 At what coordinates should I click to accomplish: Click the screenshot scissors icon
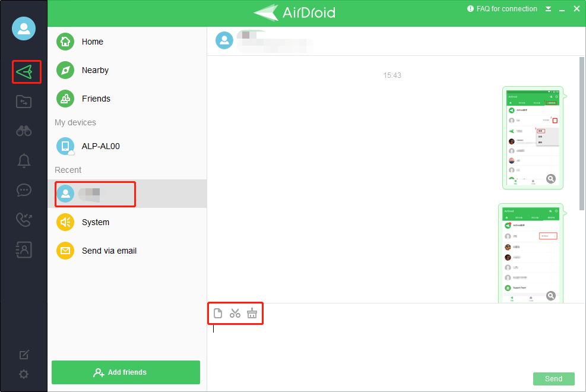click(x=235, y=313)
